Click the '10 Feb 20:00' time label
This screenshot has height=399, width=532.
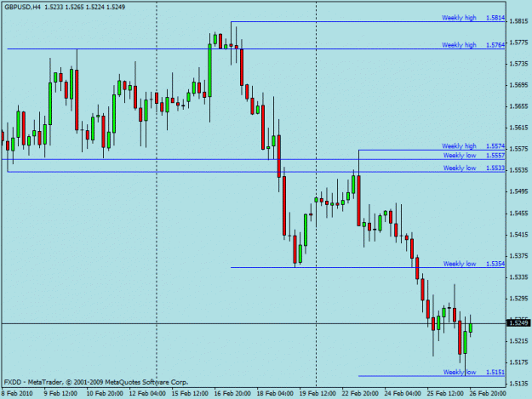pos(105,394)
